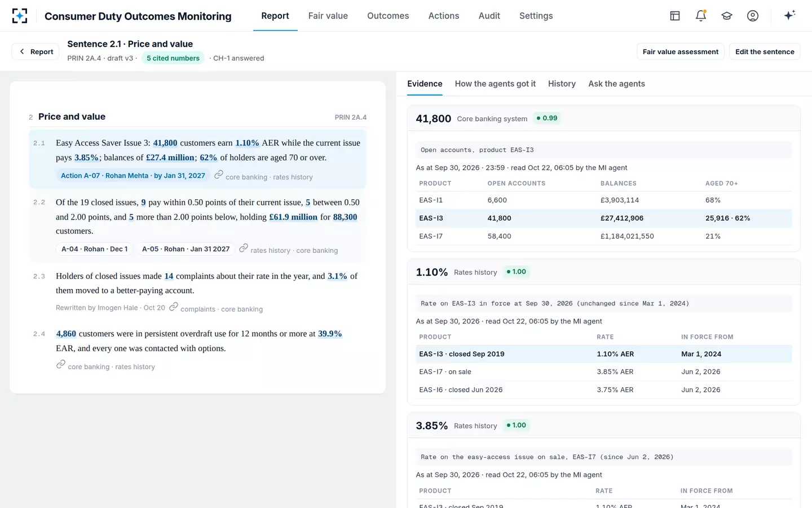812x508 pixels.
Task: Click link icon under sentence 2.4
Action: (61, 365)
